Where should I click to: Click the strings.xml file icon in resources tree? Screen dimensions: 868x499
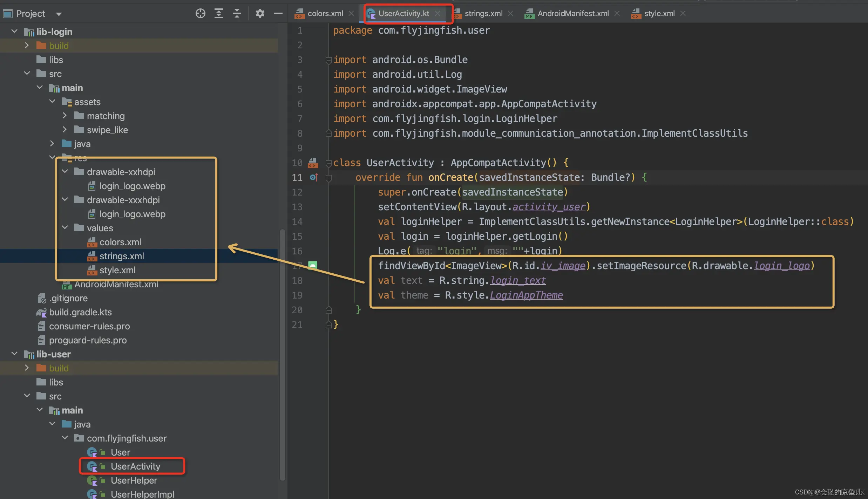92,256
